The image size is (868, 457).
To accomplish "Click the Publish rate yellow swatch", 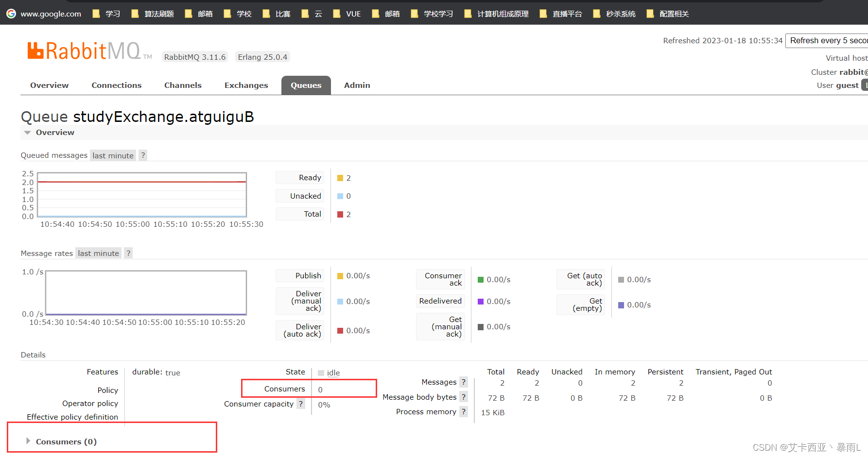I will [340, 275].
